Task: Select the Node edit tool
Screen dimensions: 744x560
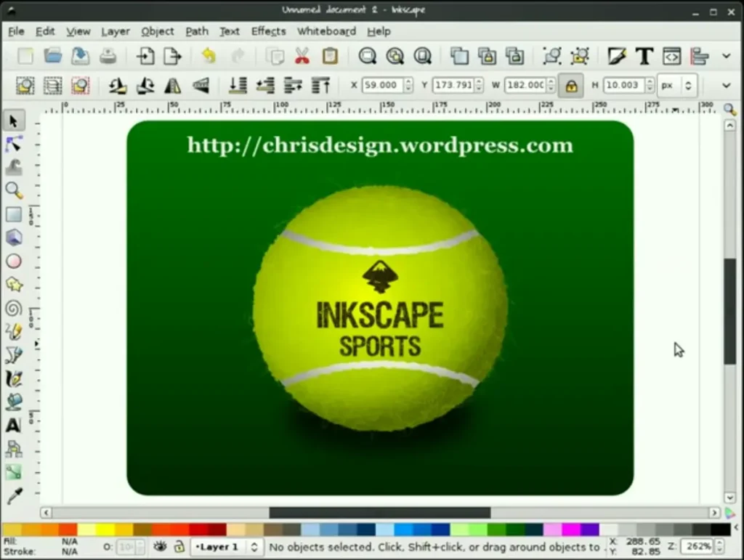Action: pyautogui.click(x=13, y=145)
